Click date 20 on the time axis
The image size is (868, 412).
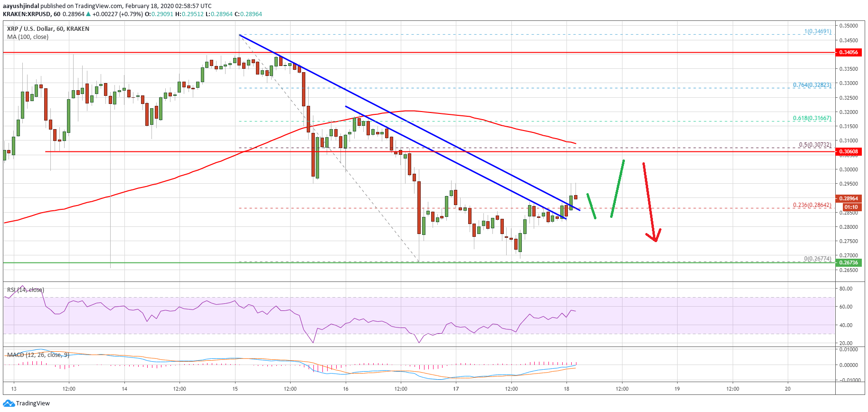tap(788, 389)
